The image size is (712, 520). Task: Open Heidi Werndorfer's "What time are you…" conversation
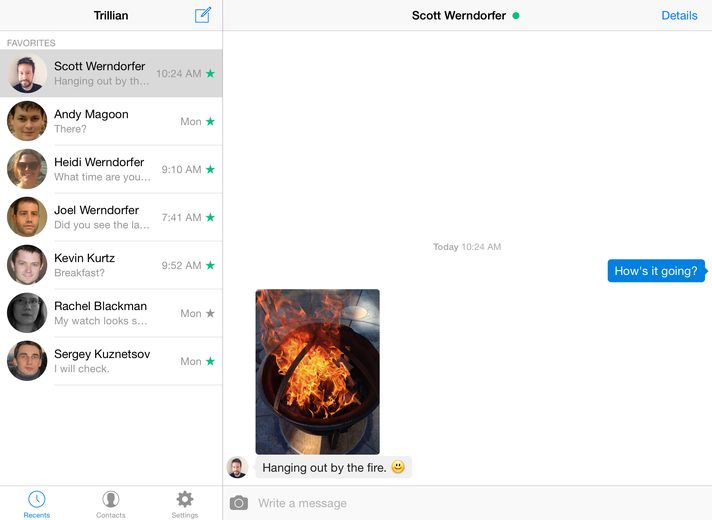coord(111,169)
